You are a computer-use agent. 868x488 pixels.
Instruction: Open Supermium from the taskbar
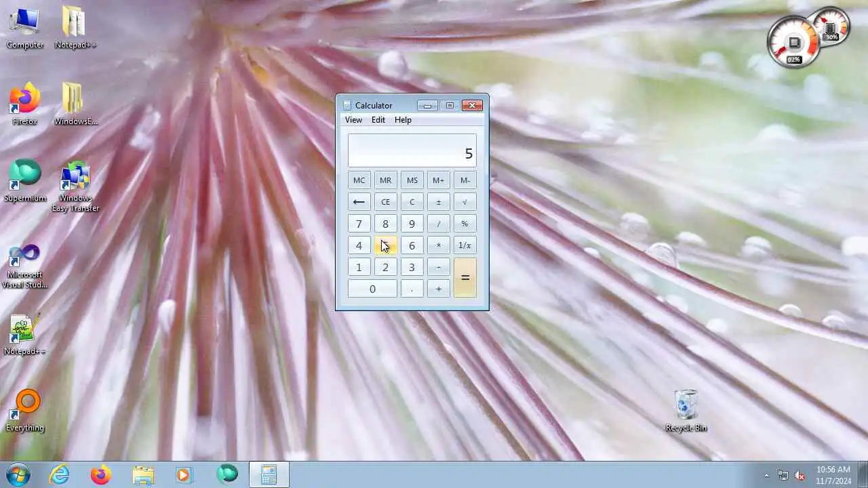pos(226,474)
